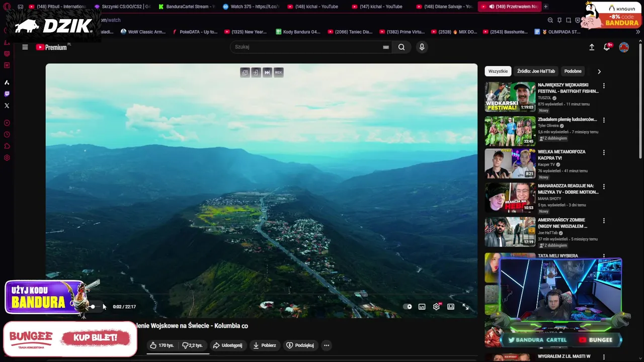Open YouTube notifications bell
This screenshot has height=362, width=644.
607,47
